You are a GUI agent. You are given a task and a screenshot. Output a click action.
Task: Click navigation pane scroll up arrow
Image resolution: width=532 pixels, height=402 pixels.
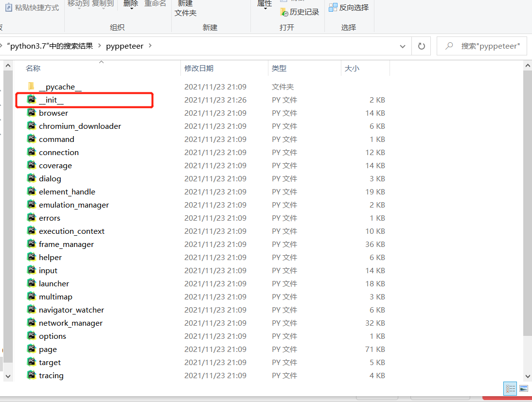[8, 66]
